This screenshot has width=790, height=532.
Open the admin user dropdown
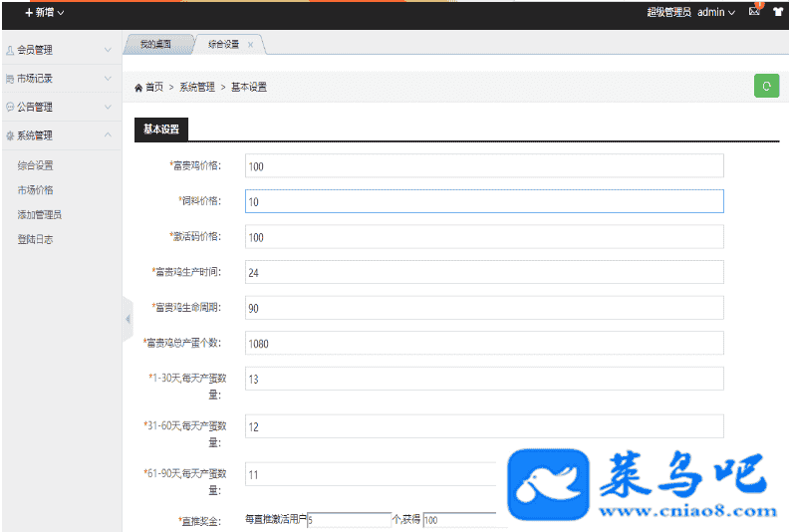tap(716, 12)
